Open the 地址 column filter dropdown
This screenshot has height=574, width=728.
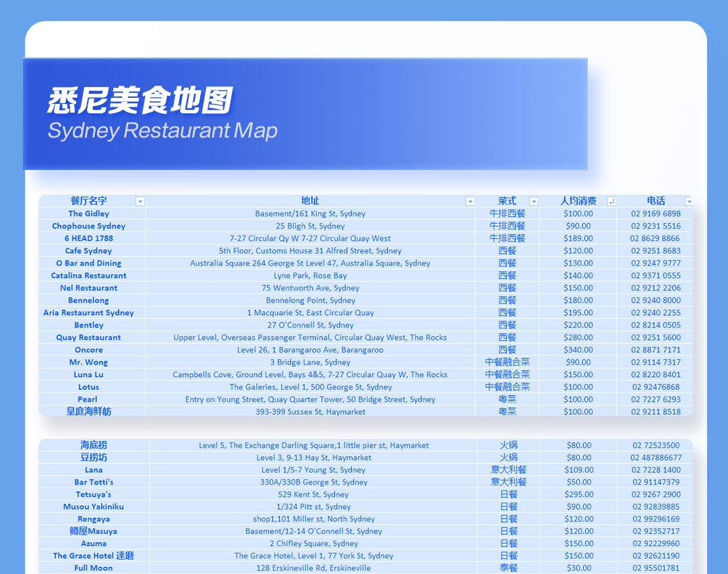tap(471, 201)
